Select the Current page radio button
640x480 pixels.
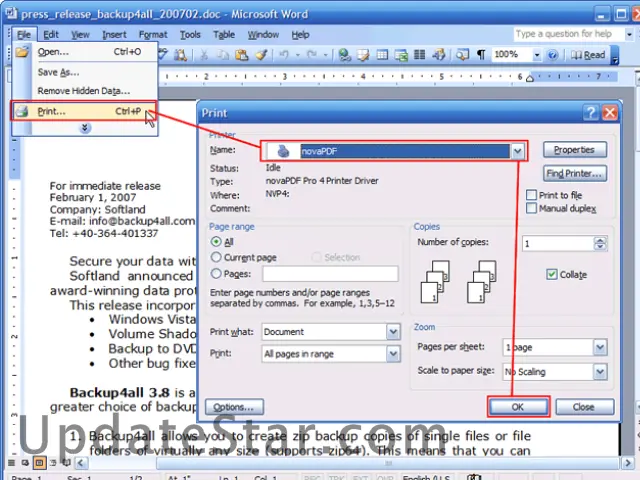click(216, 257)
